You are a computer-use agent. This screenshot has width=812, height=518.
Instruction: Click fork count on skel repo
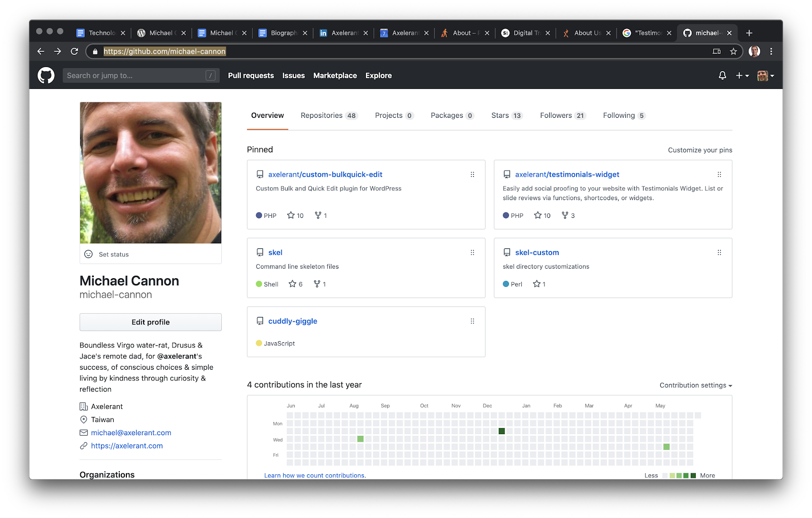[320, 284]
